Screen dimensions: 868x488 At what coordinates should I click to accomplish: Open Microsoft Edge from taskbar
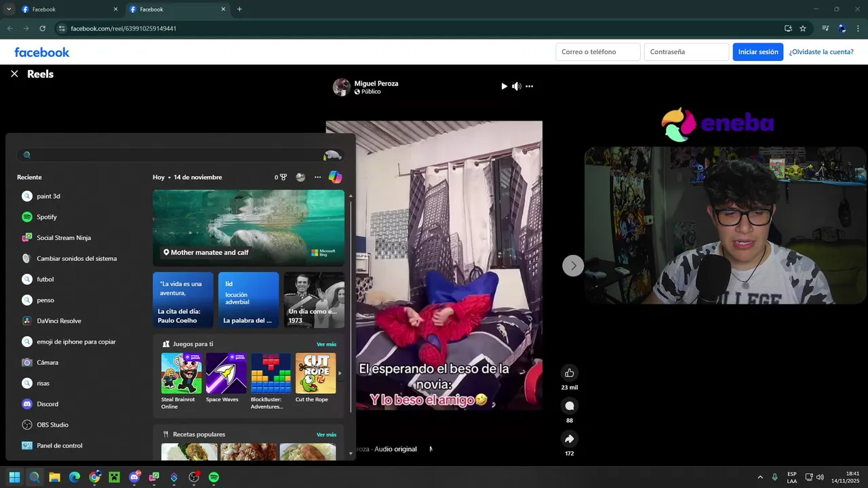(x=75, y=477)
